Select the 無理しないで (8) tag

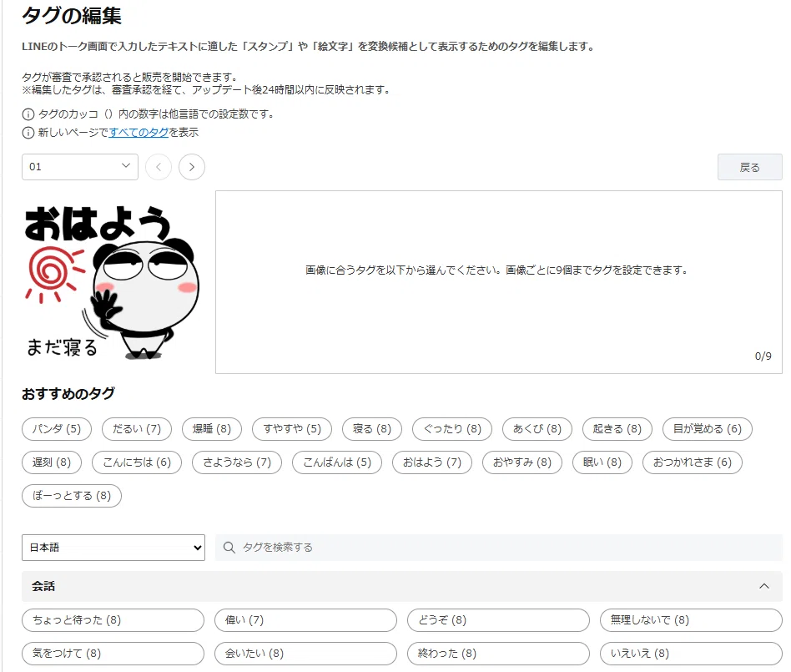(x=691, y=620)
